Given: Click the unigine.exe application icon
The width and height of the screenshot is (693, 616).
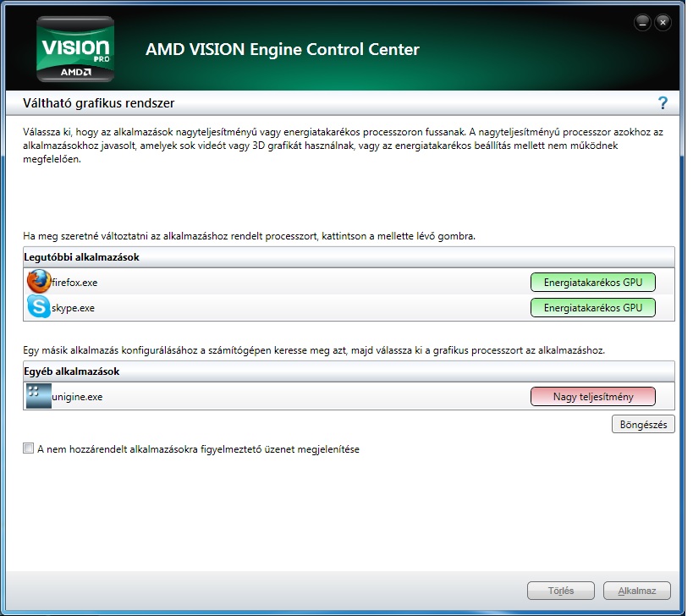Looking at the screenshot, I should coord(38,396).
